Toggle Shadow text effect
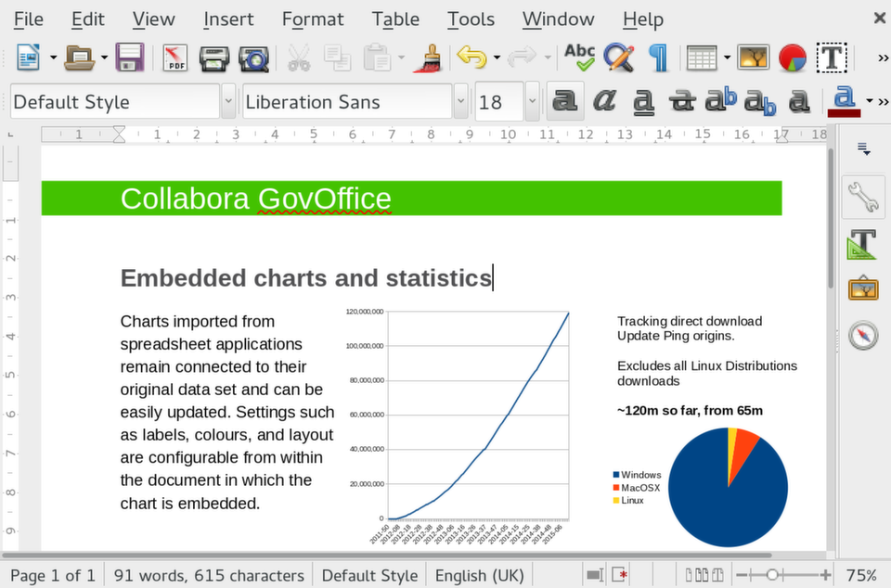Image resolution: width=891 pixels, height=588 pixels. click(799, 101)
